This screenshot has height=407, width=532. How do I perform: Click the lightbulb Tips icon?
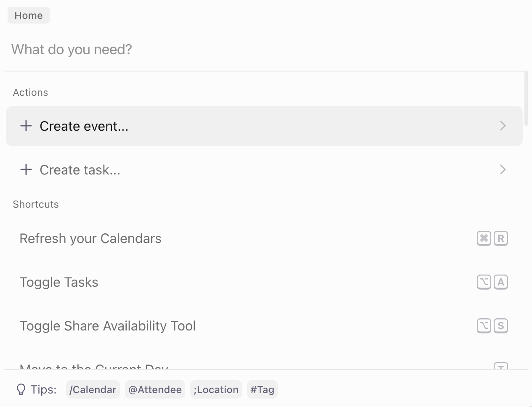click(x=21, y=389)
